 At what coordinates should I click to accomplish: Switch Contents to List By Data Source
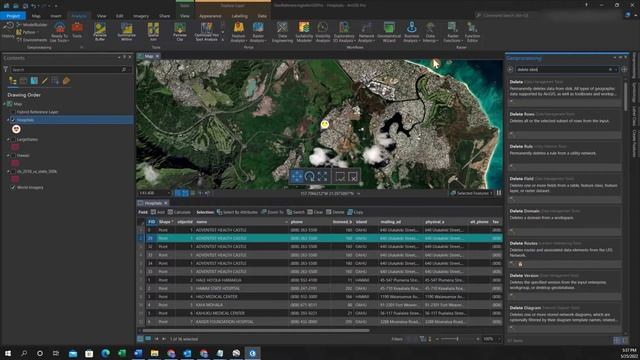point(23,81)
